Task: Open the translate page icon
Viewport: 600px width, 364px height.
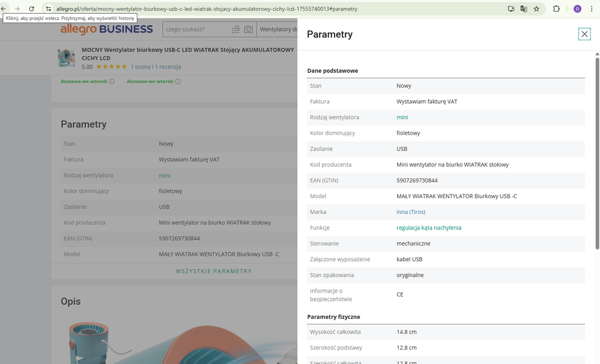Action: coord(524,9)
